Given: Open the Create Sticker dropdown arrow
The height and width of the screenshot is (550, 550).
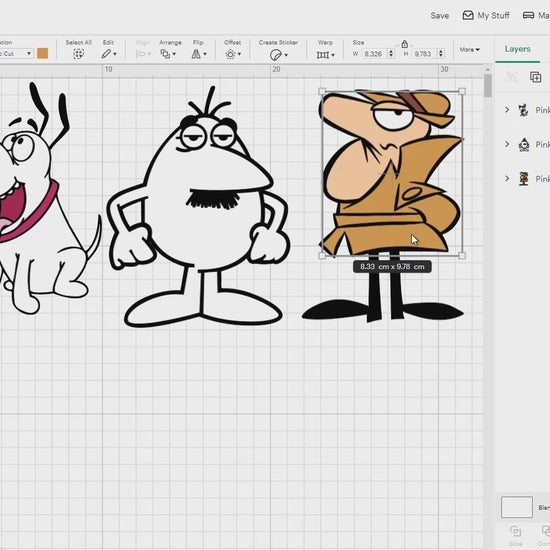Looking at the screenshot, I should [286, 55].
